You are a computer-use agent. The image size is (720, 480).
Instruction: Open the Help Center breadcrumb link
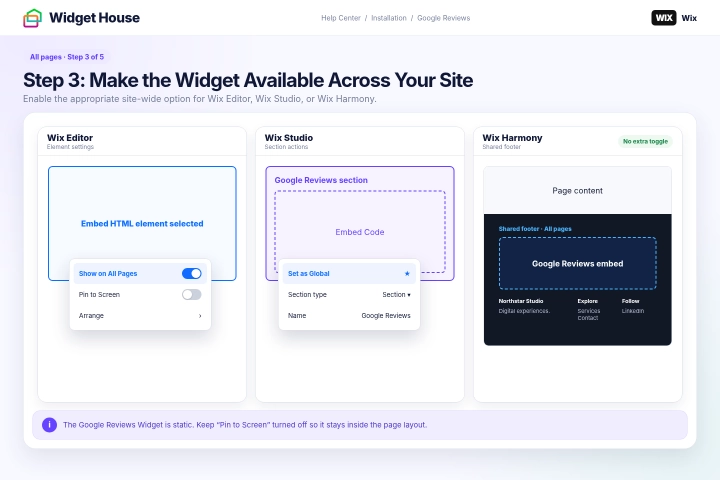point(341,18)
